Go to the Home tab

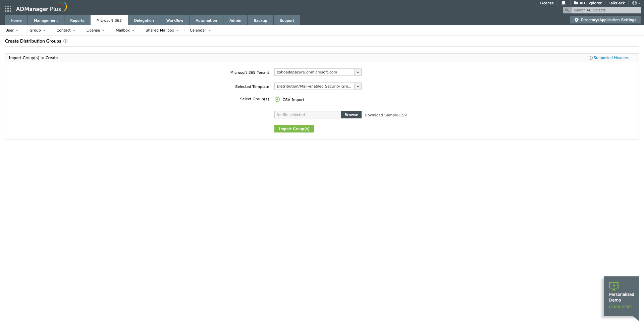pyautogui.click(x=16, y=20)
